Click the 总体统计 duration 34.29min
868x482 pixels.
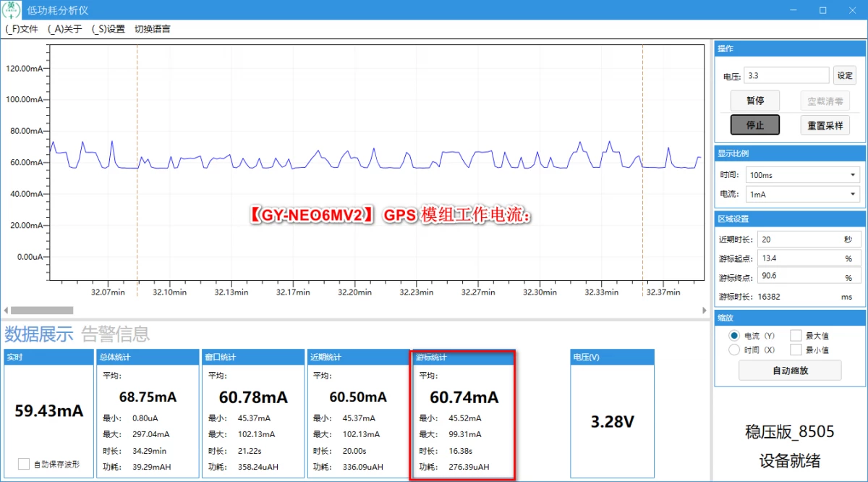point(150,451)
